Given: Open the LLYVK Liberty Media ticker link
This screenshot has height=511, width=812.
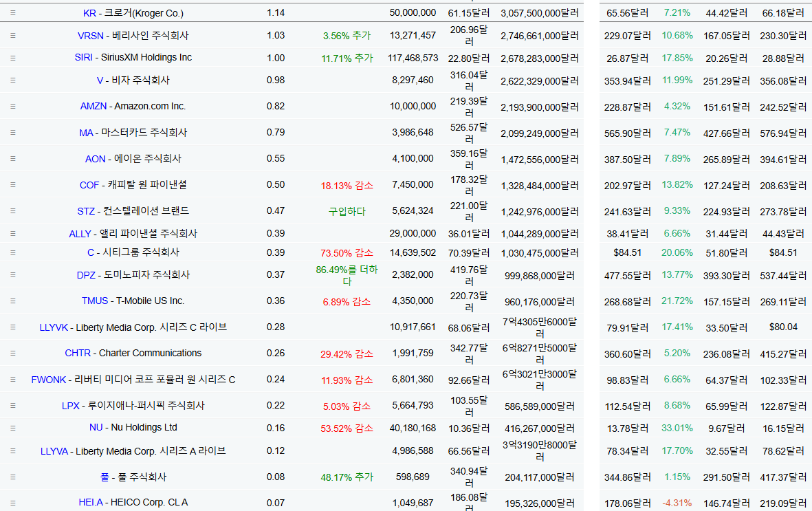Looking at the screenshot, I should tap(54, 327).
